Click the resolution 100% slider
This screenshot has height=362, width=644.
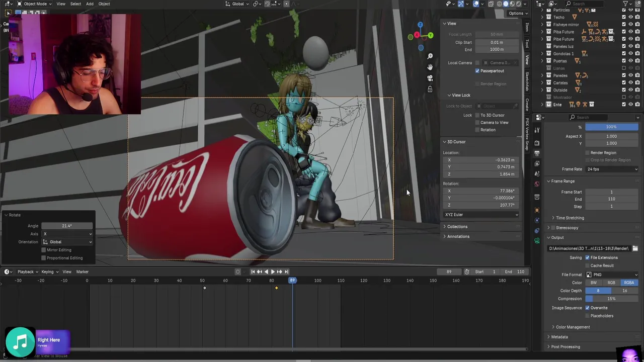[x=611, y=127]
